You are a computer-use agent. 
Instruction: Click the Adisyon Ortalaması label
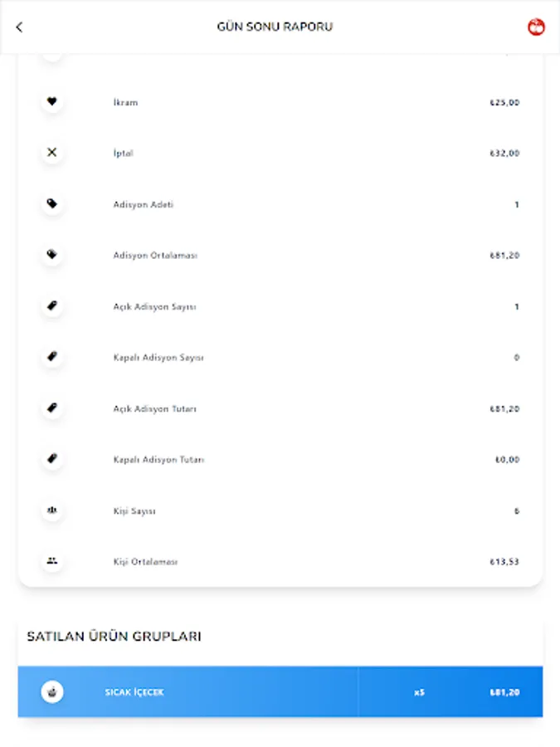155,256
